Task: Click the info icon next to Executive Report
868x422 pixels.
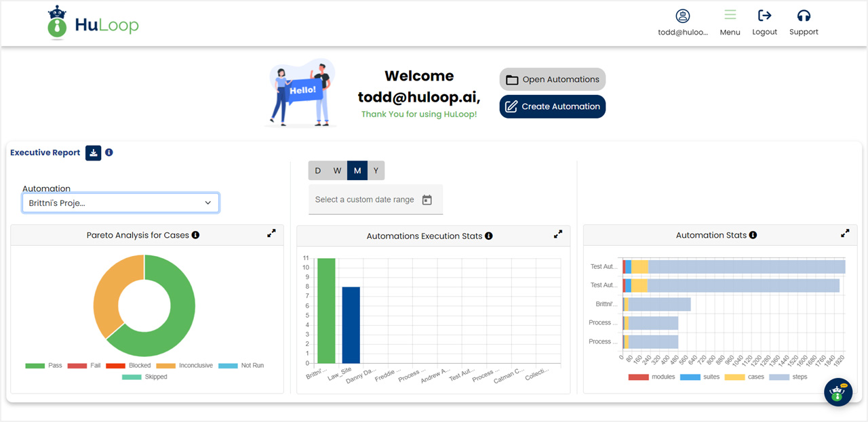Action: pyautogui.click(x=109, y=152)
